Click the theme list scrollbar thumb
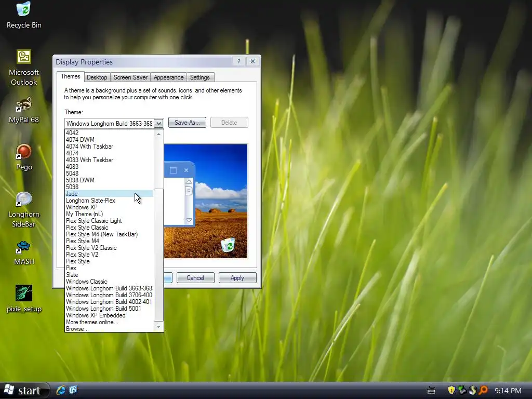Image resolution: width=532 pixels, height=399 pixels. [x=158, y=255]
